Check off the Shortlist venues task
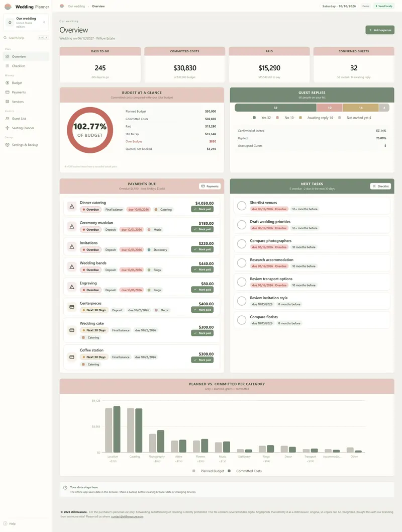Viewport: 402px width, 532px height. pos(242,206)
